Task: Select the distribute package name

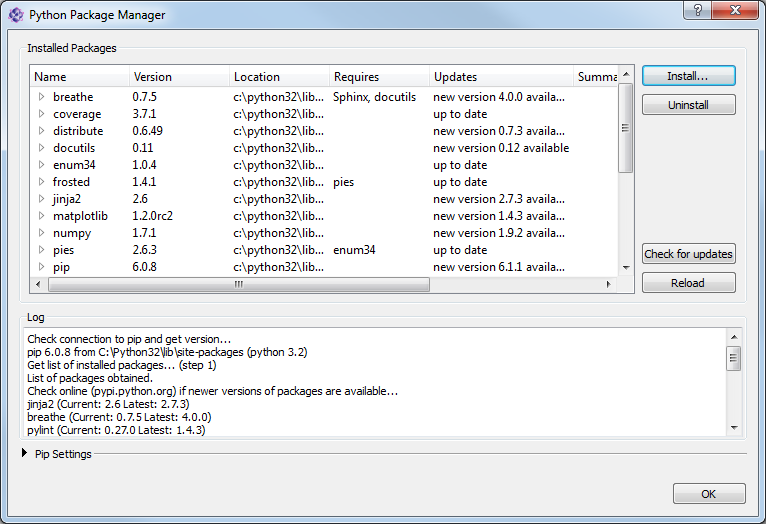Action: pos(78,131)
